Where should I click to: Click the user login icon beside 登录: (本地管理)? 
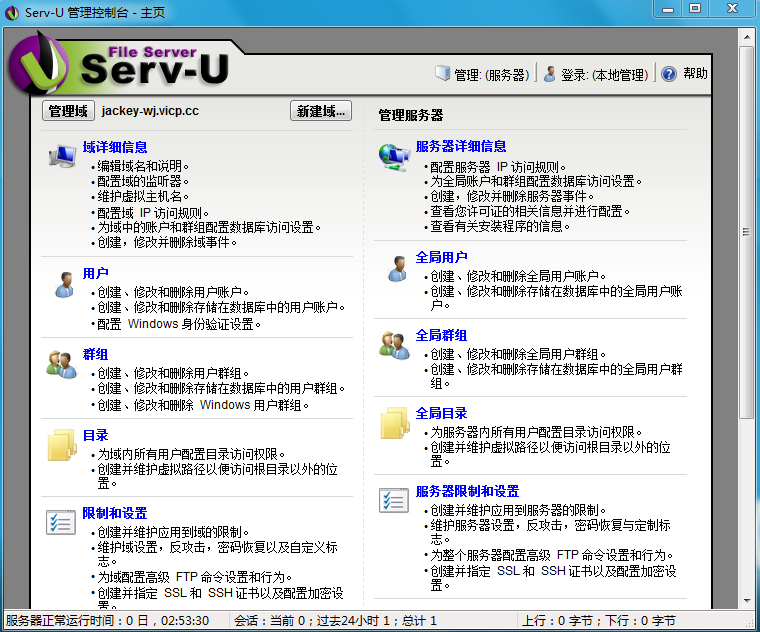point(549,74)
